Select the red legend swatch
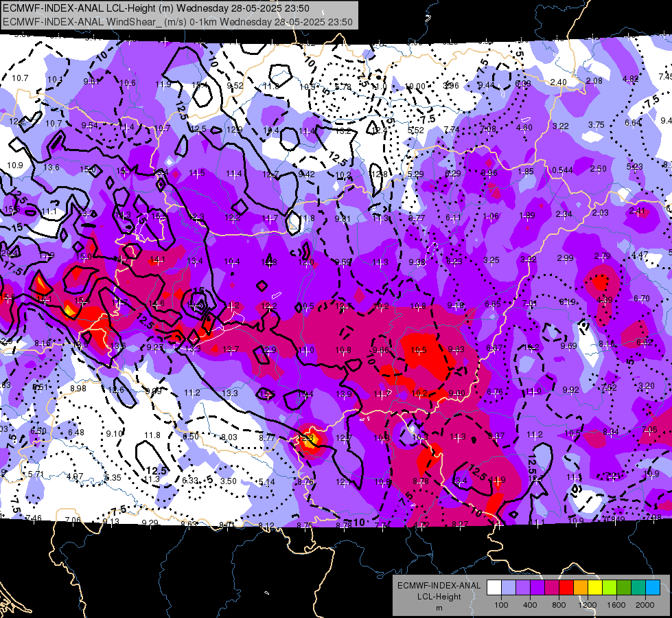The image size is (672, 618). point(566,588)
